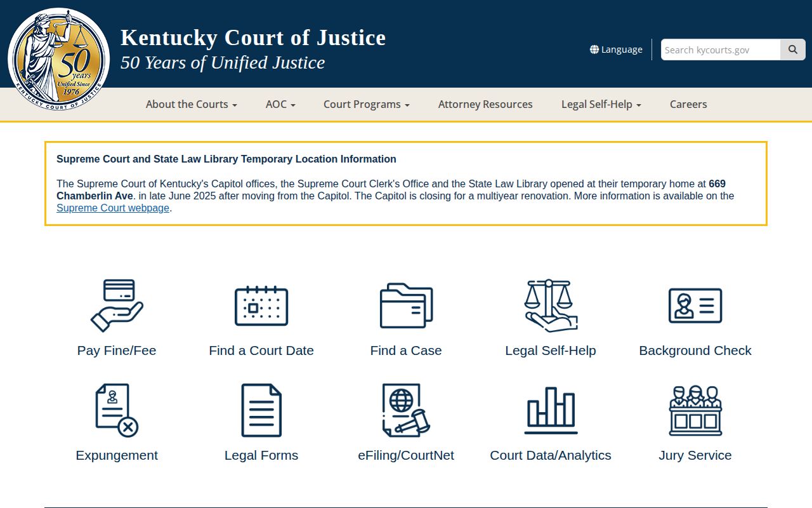
Task: Expand the AOC dropdown menu
Action: (x=280, y=104)
